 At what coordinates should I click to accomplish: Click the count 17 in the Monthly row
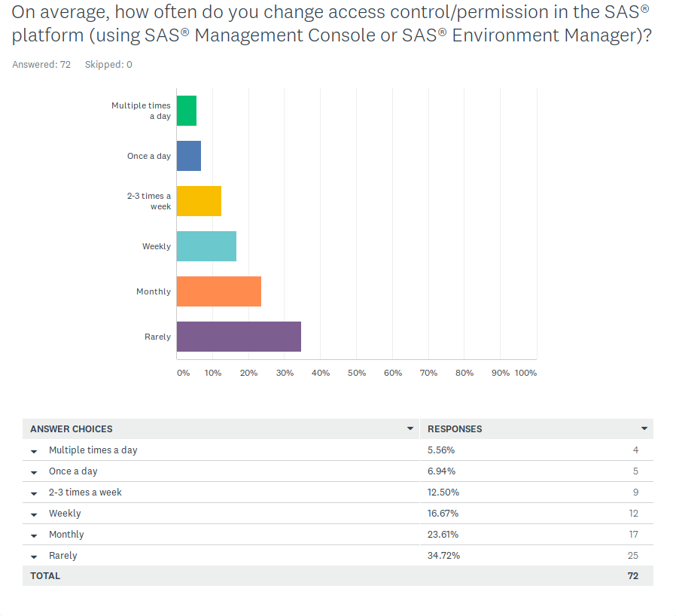[633, 535]
